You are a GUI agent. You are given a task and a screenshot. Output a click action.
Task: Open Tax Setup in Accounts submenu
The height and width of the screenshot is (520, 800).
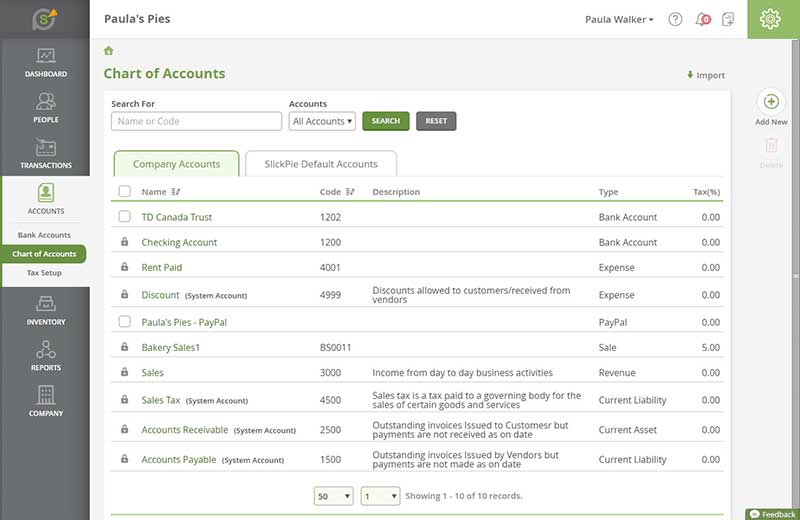(x=44, y=273)
